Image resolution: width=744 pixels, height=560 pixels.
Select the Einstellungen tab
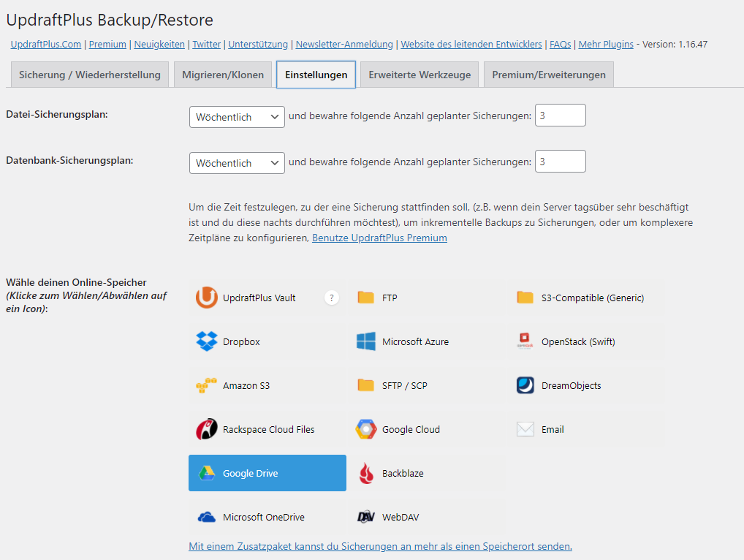[x=316, y=75]
